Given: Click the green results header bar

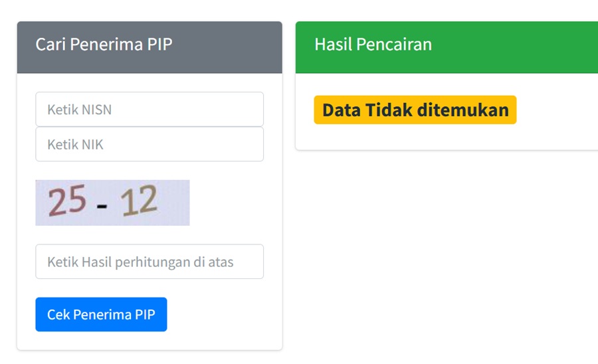Looking at the screenshot, I should [x=447, y=47].
